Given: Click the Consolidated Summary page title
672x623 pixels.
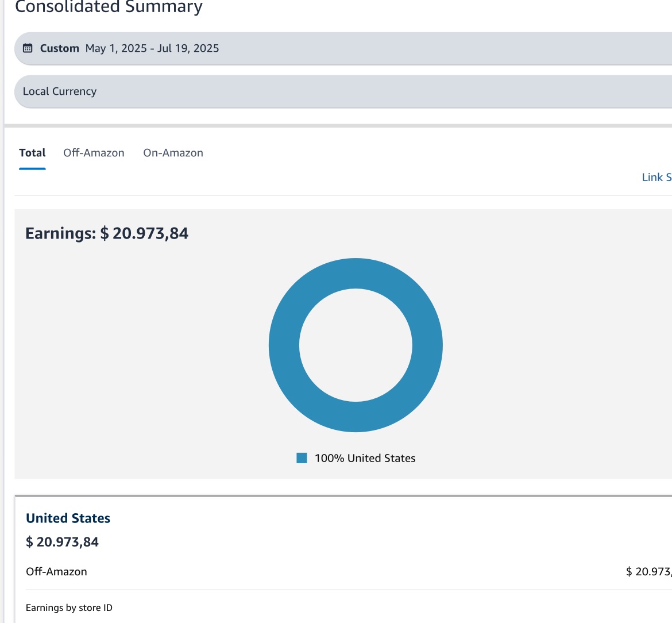Looking at the screenshot, I should point(109,7).
